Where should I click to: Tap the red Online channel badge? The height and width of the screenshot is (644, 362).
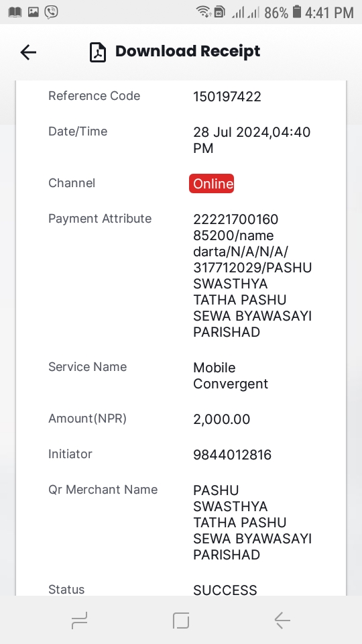pyautogui.click(x=211, y=183)
